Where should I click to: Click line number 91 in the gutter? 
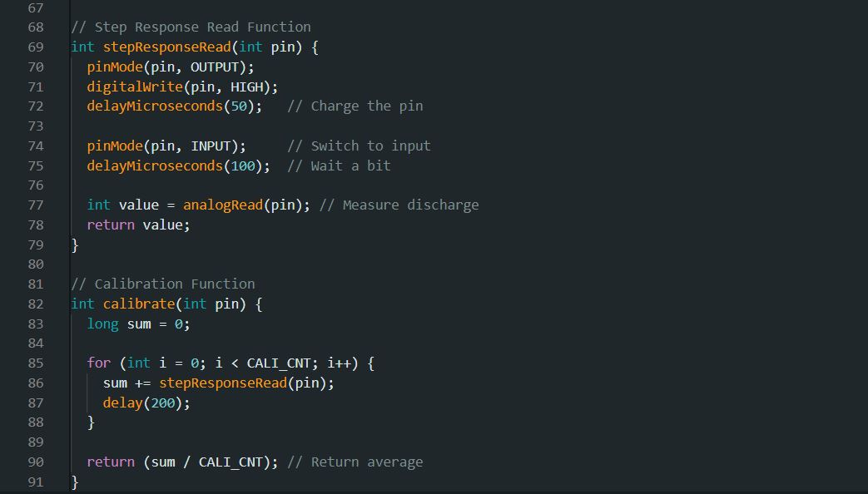tap(36, 482)
